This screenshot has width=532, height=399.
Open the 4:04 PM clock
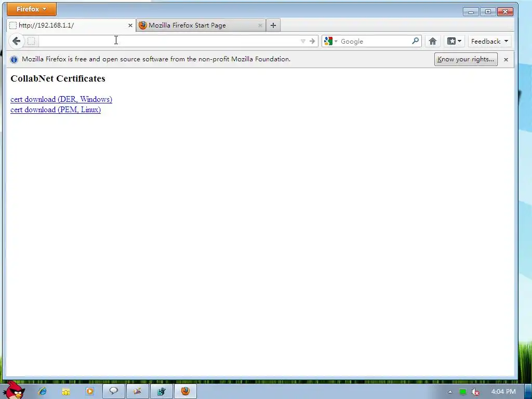tap(503, 392)
